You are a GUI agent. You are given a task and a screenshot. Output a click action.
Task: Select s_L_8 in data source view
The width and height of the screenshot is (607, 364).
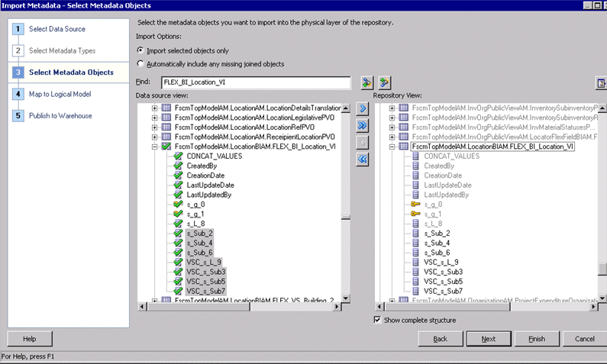coord(195,224)
